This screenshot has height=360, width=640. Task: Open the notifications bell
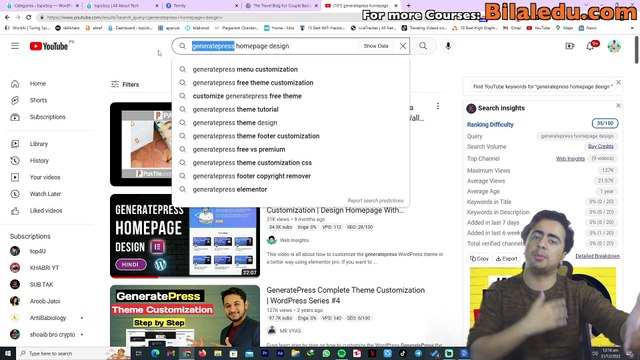[x=590, y=46]
